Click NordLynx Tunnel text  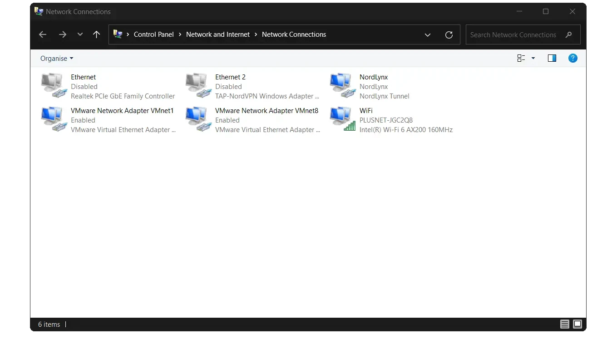(385, 96)
